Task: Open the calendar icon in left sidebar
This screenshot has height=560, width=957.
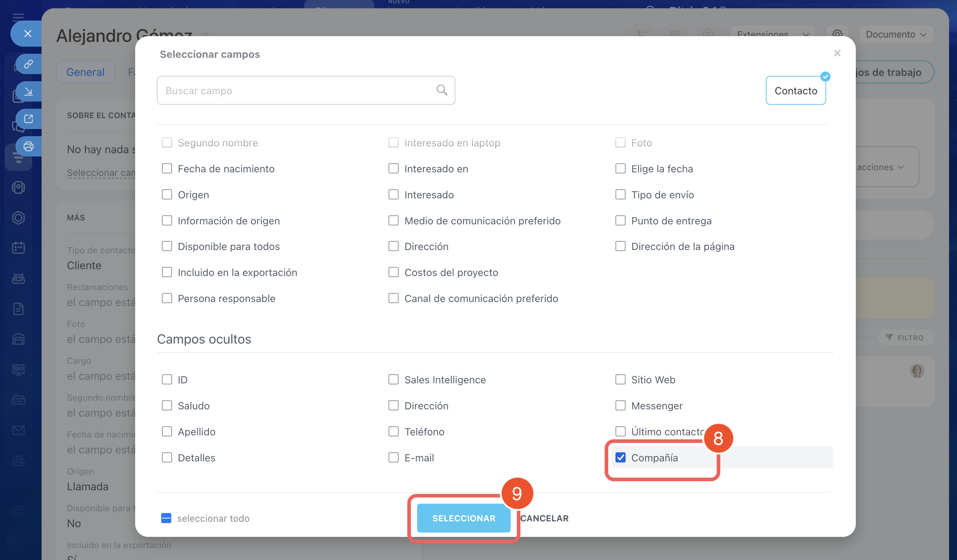Action: [x=18, y=248]
